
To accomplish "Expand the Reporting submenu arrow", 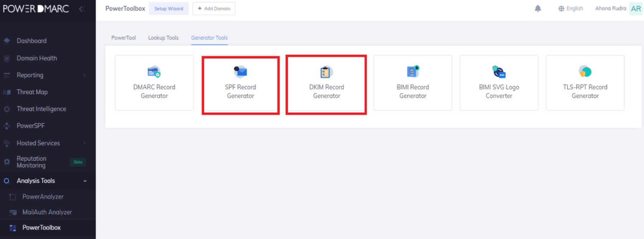I will [85, 75].
